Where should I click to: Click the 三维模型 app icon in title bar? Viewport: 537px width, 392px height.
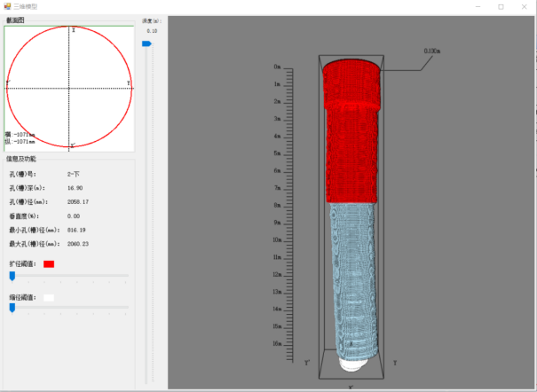tap(7, 6)
